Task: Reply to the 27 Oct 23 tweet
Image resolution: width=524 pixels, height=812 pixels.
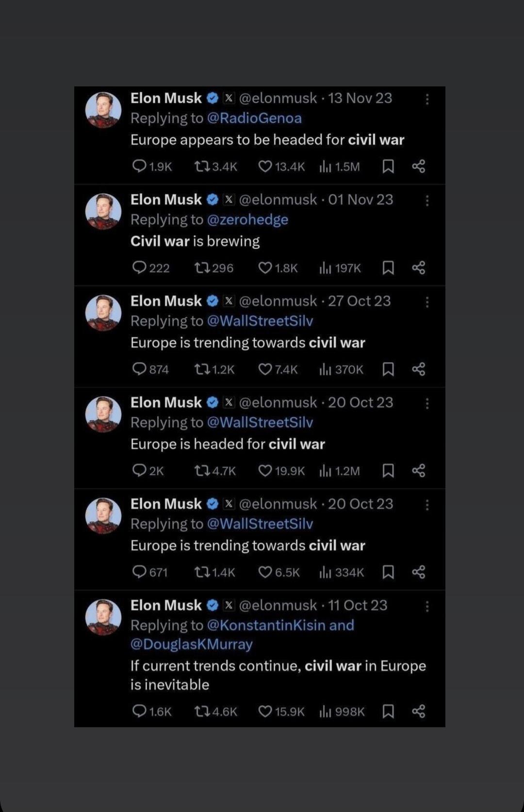Action: click(x=139, y=369)
